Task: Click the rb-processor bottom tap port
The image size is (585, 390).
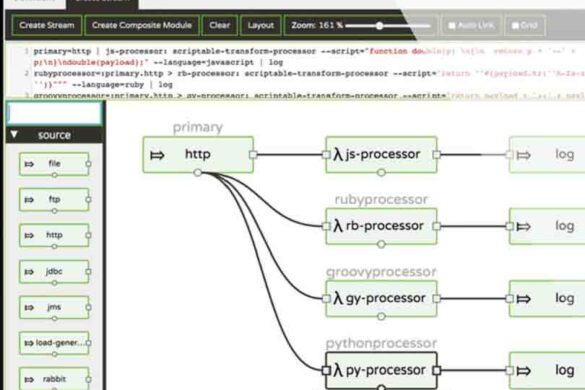Action: coord(381,244)
